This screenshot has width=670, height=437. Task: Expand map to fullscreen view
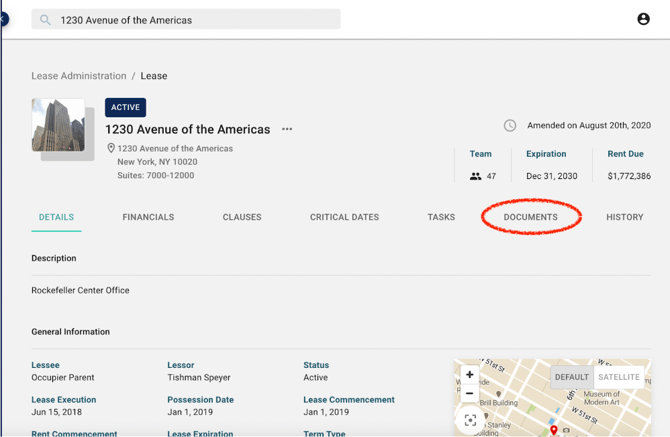[470, 420]
